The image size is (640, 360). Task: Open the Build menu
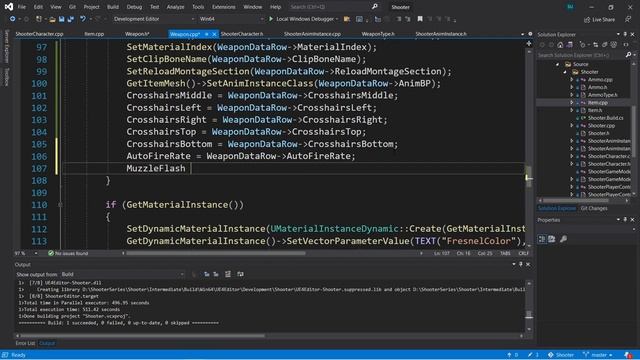(x=113, y=7)
